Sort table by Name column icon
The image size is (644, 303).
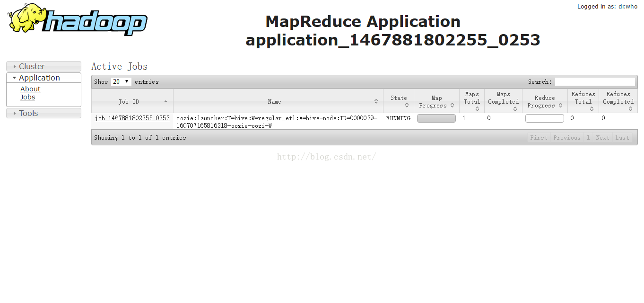tap(376, 102)
